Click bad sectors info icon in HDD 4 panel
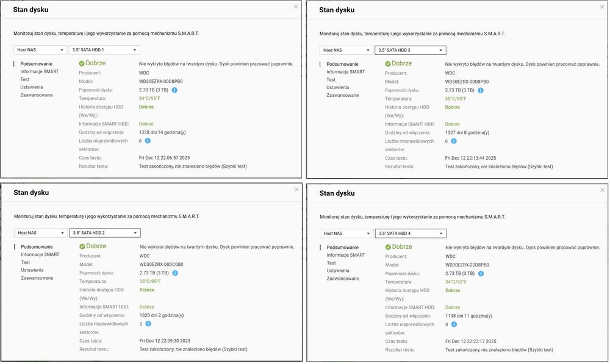 tap(454, 324)
